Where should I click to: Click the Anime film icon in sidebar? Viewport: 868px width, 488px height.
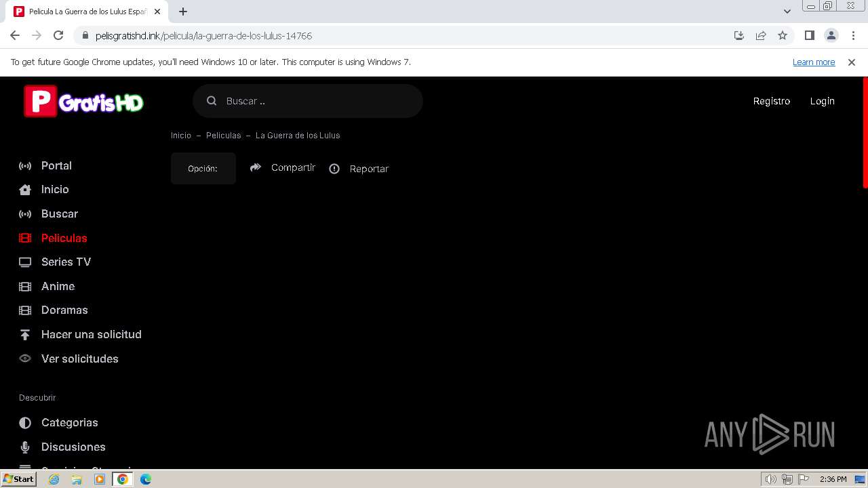25,287
